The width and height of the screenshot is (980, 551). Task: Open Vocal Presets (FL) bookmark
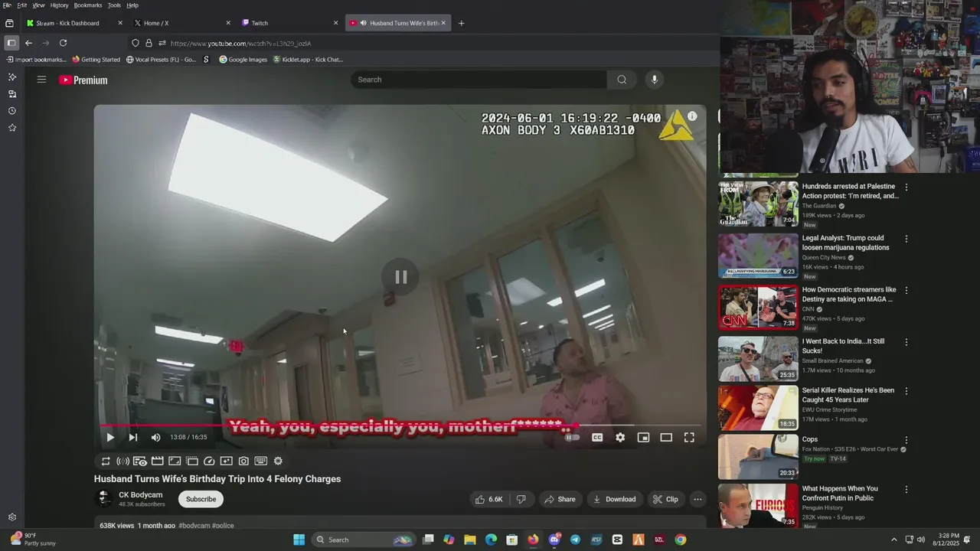pos(161,60)
